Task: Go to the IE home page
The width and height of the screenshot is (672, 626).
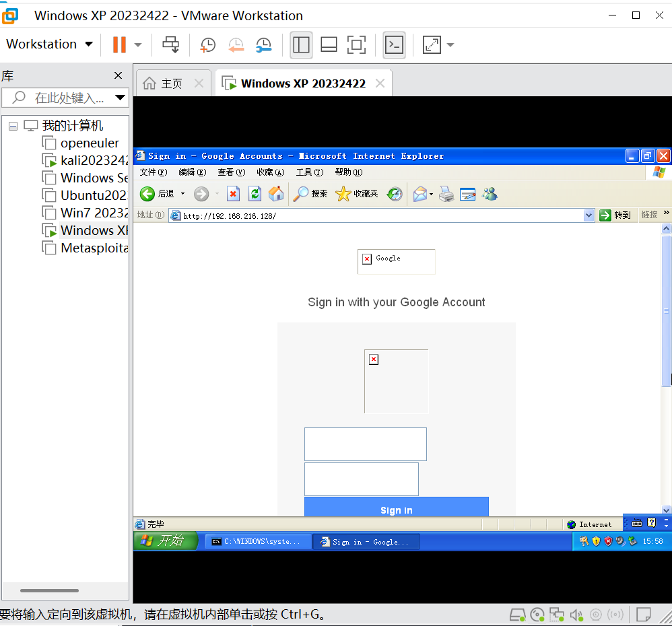Action: (276, 194)
